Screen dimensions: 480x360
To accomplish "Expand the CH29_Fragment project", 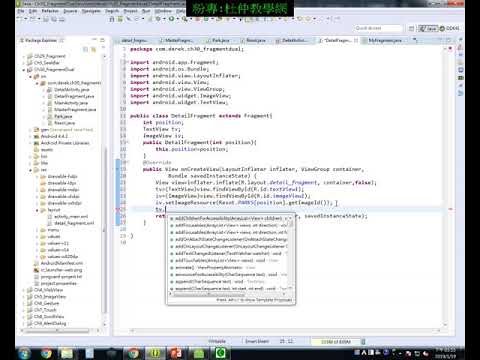I will [x=24, y=56].
